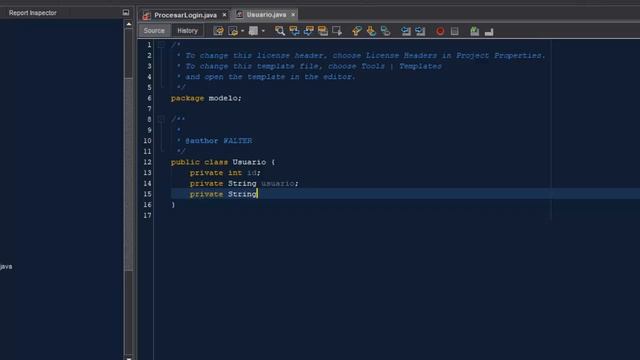Stop macro recording icon
640x360 pixels.
coord(455,31)
